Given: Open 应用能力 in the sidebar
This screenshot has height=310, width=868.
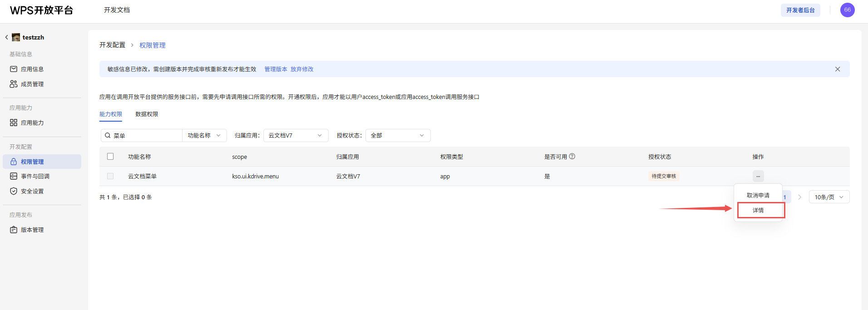Looking at the screenshot, I should 32,123.
